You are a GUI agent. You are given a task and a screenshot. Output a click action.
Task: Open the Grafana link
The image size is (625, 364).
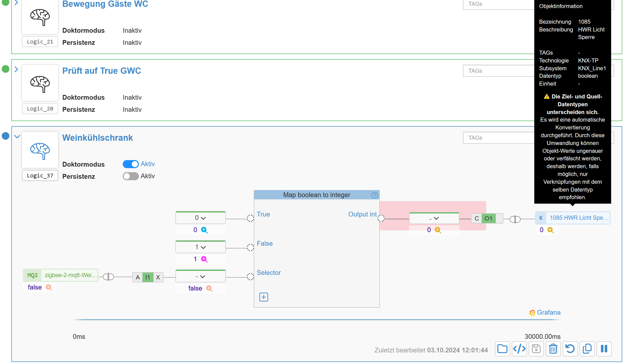pos(545,312)
